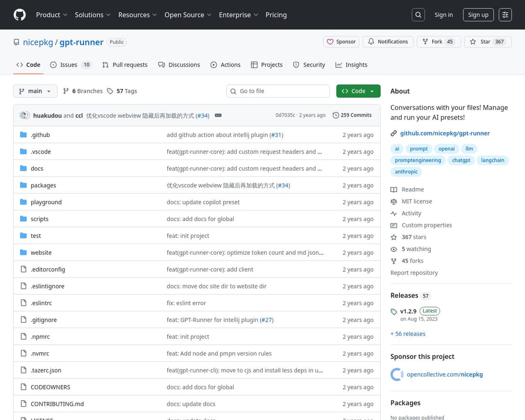The image size is (525, 420).
Task: Star the gpt-runner repository
Action: (x=485, y=42)
